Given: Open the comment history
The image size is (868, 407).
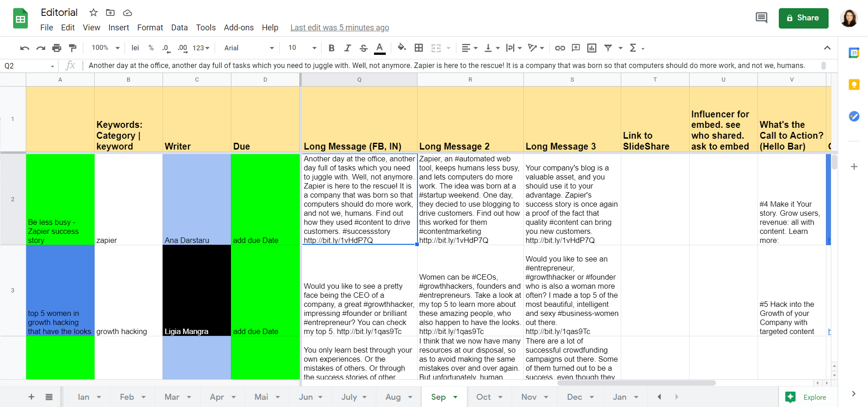Looking at the screenshot, I should click(x=762, y=18).
